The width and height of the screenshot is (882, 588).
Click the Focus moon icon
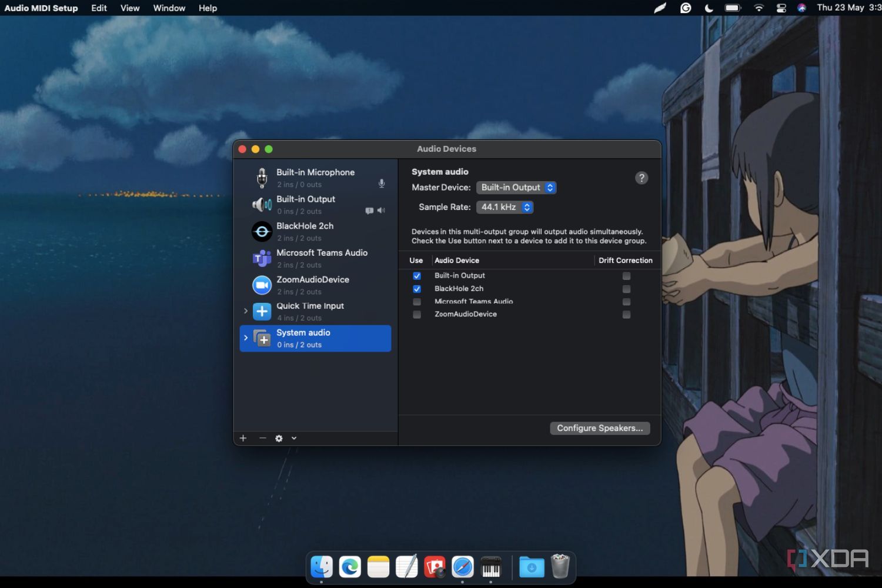coord(709,8)
